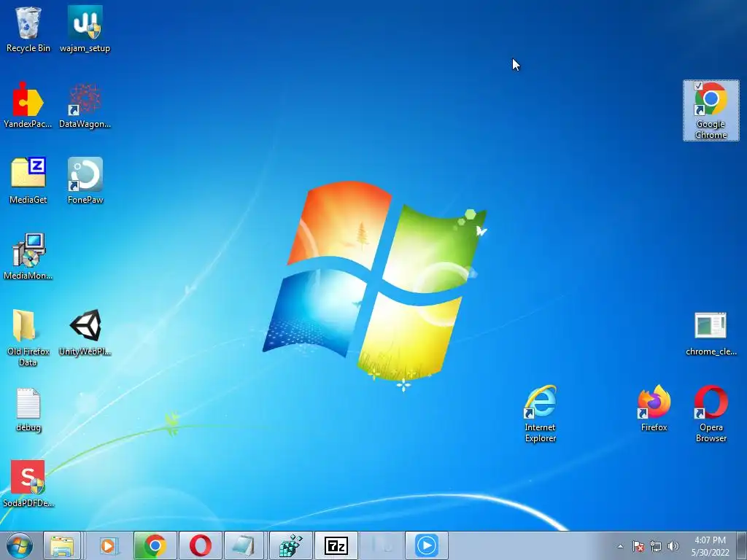Click the "Google Chrome" icon label text
The image size is (747, 560).
point(711,130)
